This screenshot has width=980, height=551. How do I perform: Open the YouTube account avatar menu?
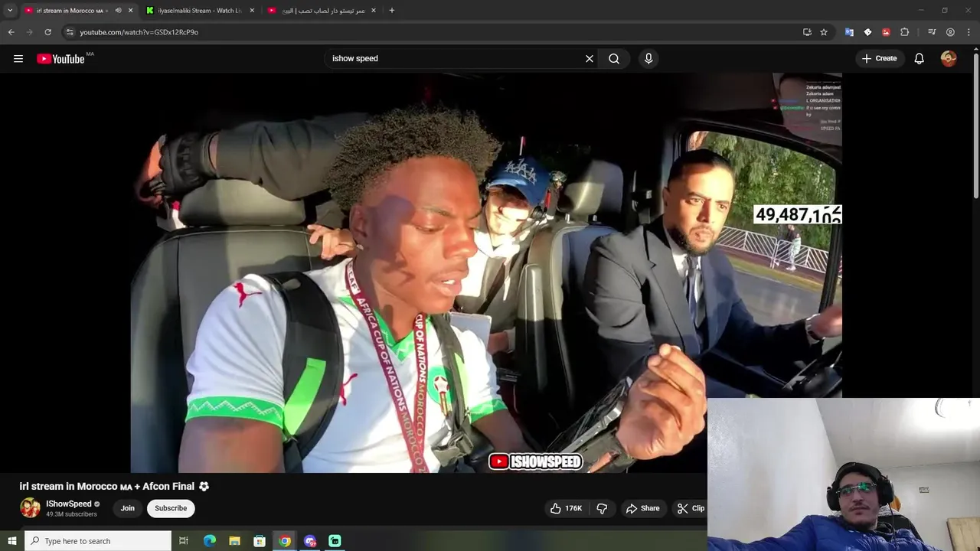[x=949, y=58]
